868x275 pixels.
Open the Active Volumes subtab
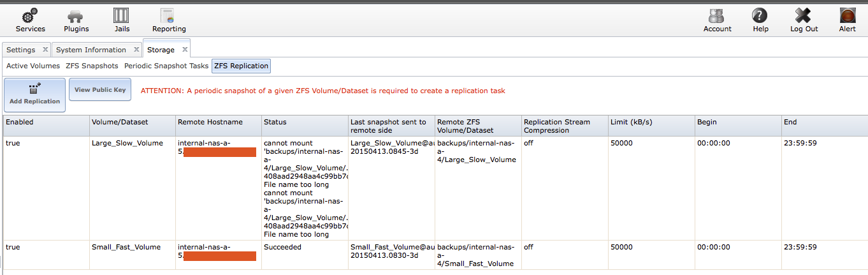point(33,66)
